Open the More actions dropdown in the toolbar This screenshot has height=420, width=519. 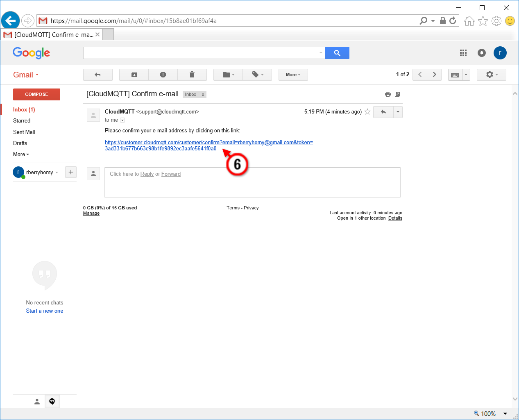(293, 75)
